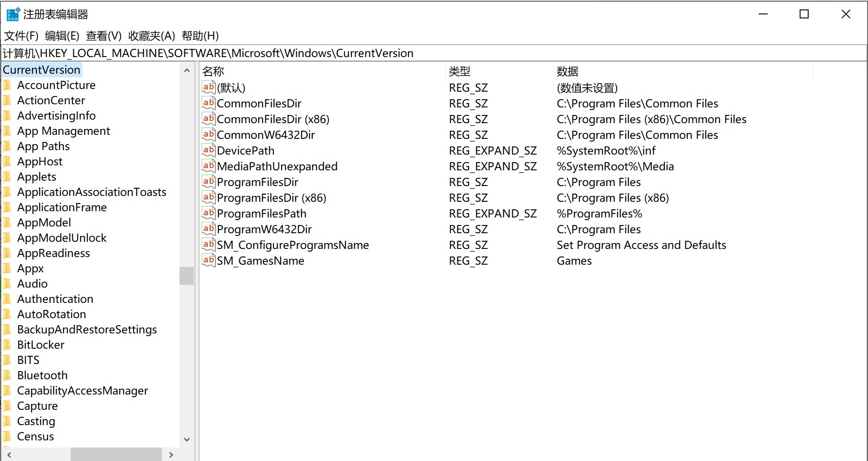Click the folder icon next to Audio

pos(7,284)
